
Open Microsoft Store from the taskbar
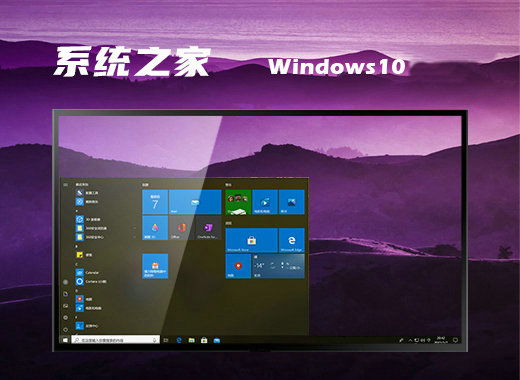pyautogui.click(x=204, y=340)
